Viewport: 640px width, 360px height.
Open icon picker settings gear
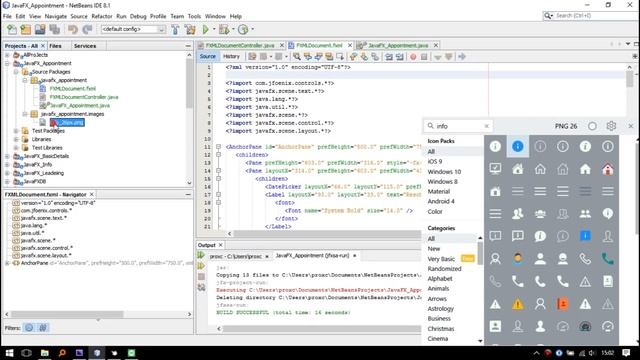point(611,126)
